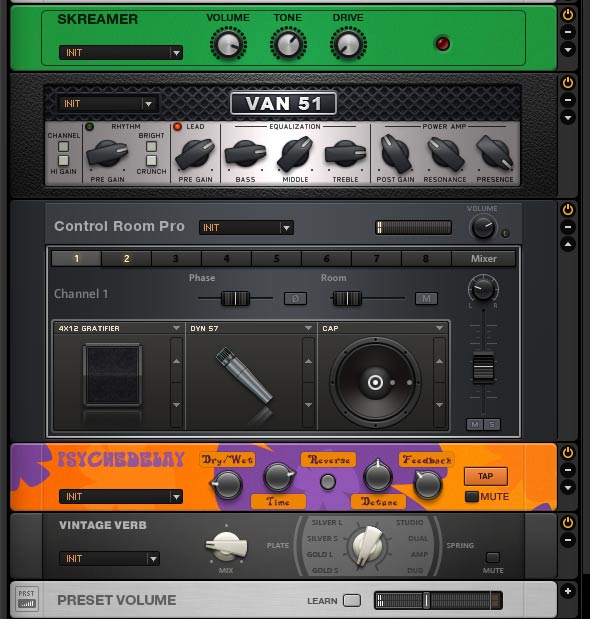590x619 pixels.
Task: Switch to the Mixer tab
Action: (x=483, y=259)
